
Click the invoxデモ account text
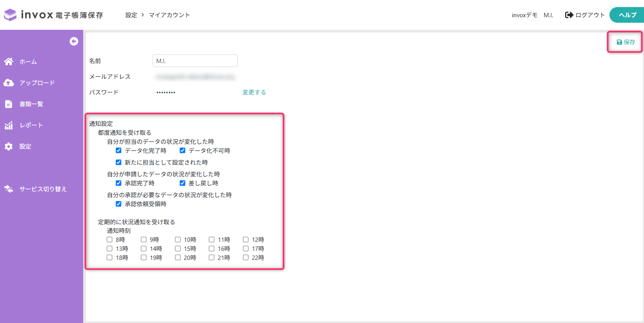524,15
